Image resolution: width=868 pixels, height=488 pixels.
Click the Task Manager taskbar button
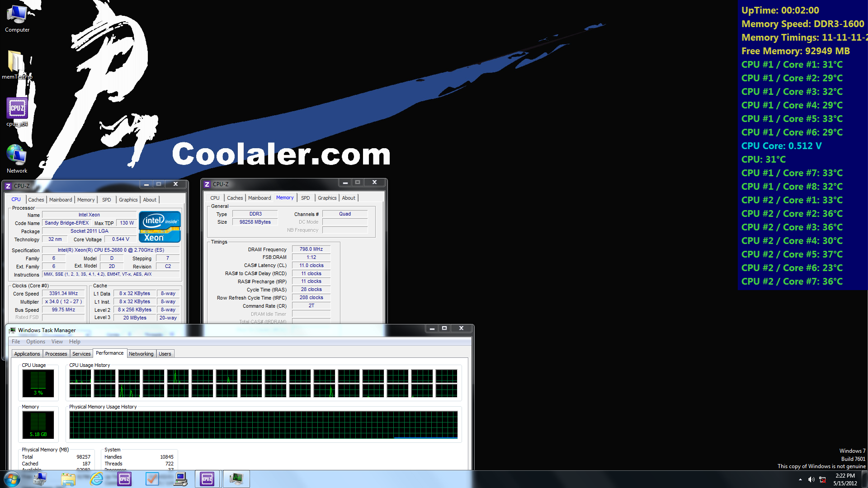point(236,479)
